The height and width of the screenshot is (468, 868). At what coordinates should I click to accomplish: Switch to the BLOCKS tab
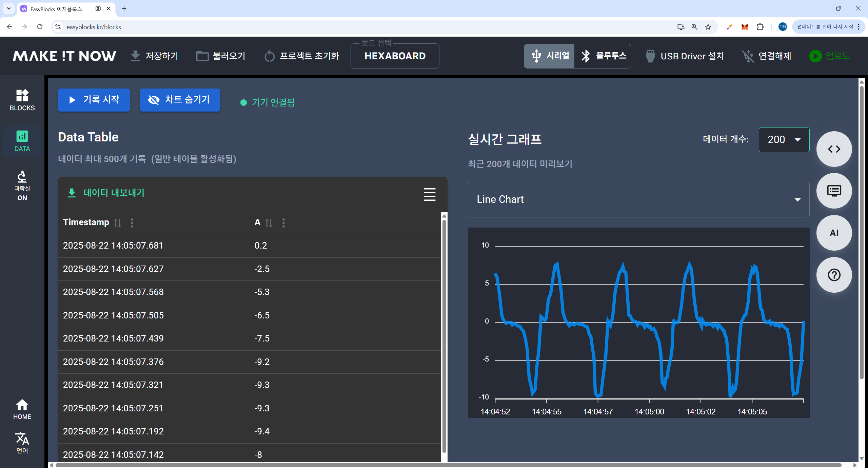[22, 100]
